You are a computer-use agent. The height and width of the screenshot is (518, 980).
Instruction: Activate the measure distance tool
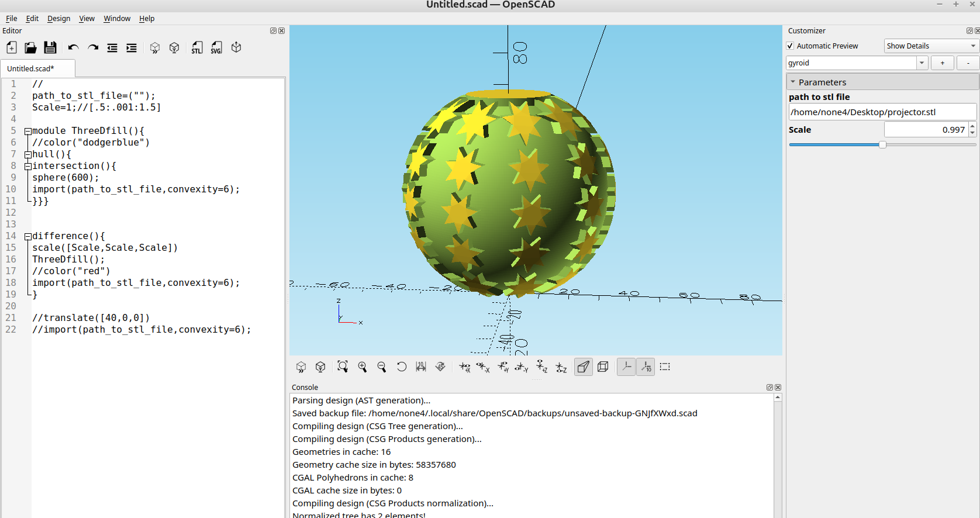click(x=421, y=367)
